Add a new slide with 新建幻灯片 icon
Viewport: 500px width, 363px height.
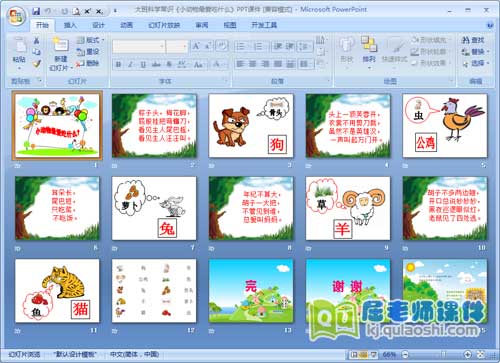coord(61,53)
